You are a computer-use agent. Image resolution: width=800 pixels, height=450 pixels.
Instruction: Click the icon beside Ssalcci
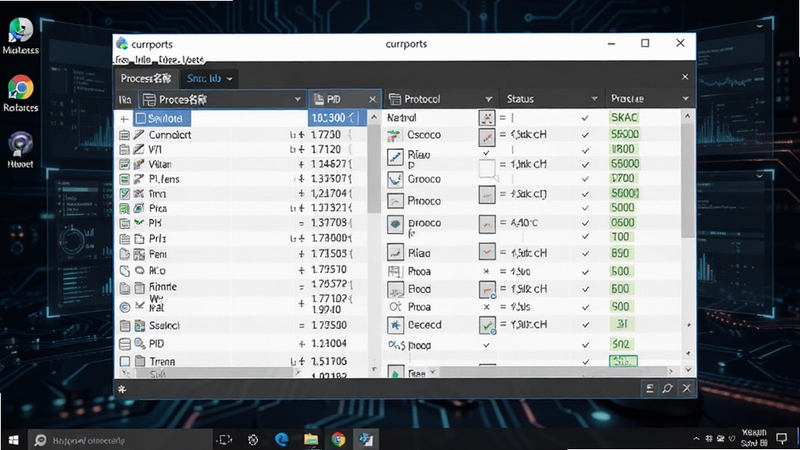click(140, 326)
